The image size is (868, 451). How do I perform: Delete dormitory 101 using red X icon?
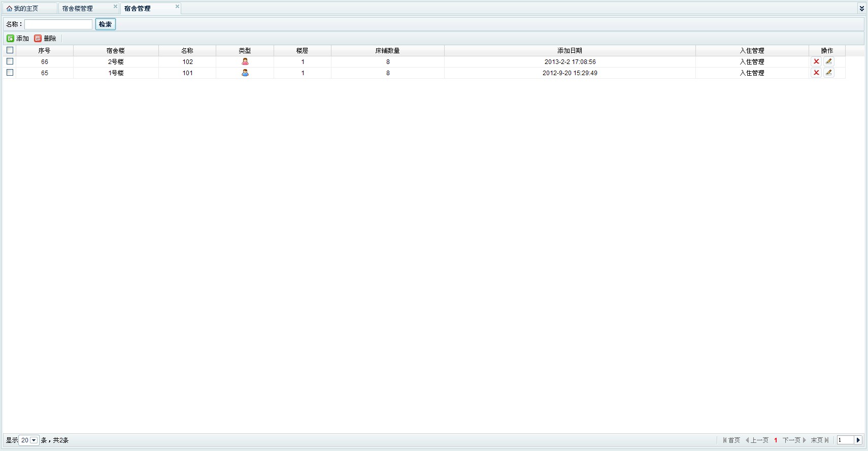(x=816, y=73)
